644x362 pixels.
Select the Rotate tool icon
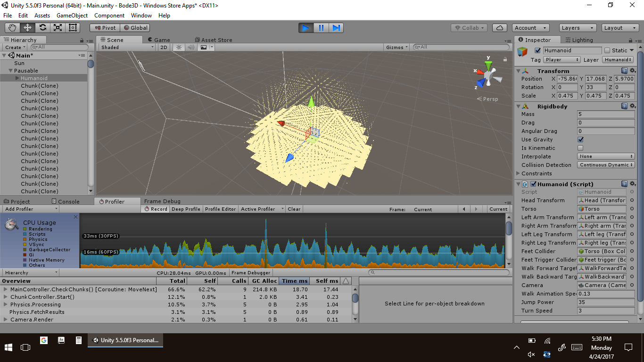pos(42,28)
